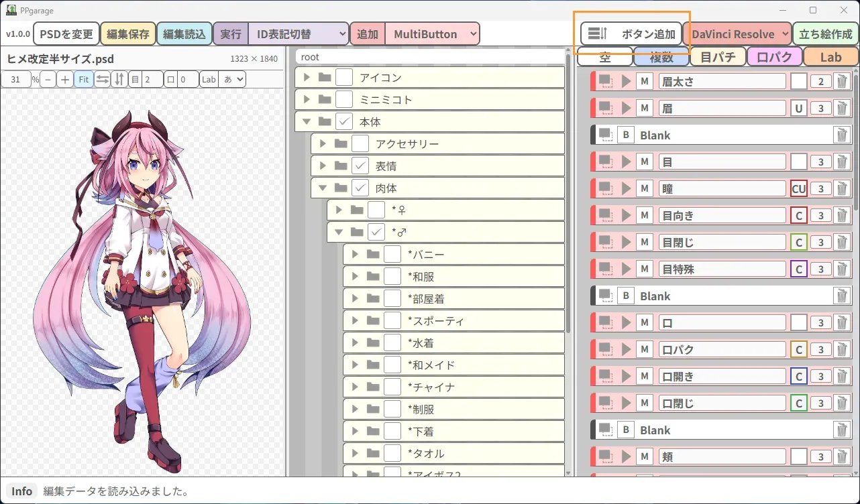
Task: Click the layer-select icon on 目 row
Action: pyautogui.click(x=606, y=162)
